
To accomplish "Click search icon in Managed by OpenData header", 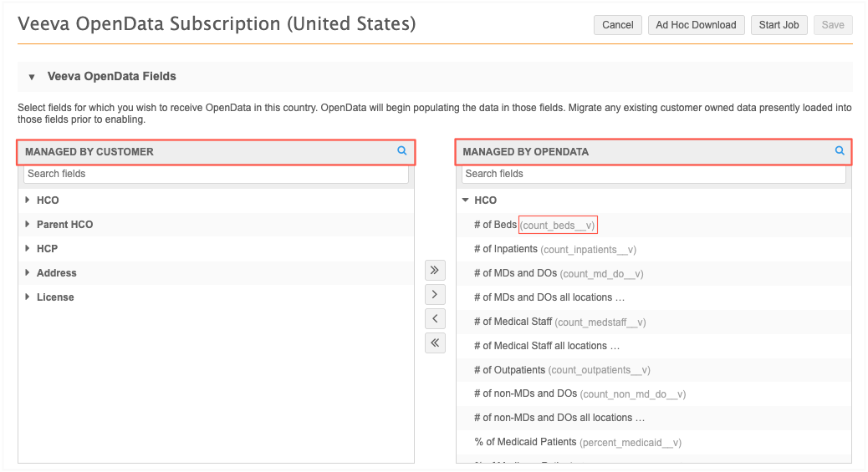I will tap(840, 150).
